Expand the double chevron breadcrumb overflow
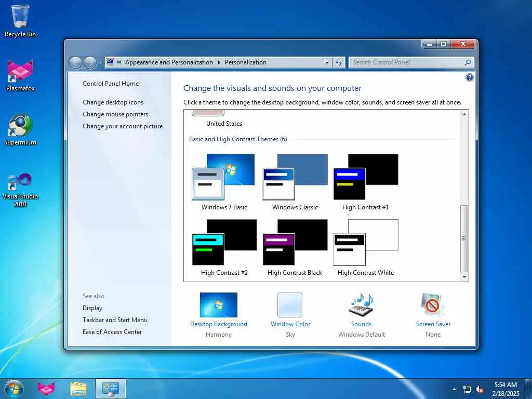532x399 pixels. pos(119,62)
